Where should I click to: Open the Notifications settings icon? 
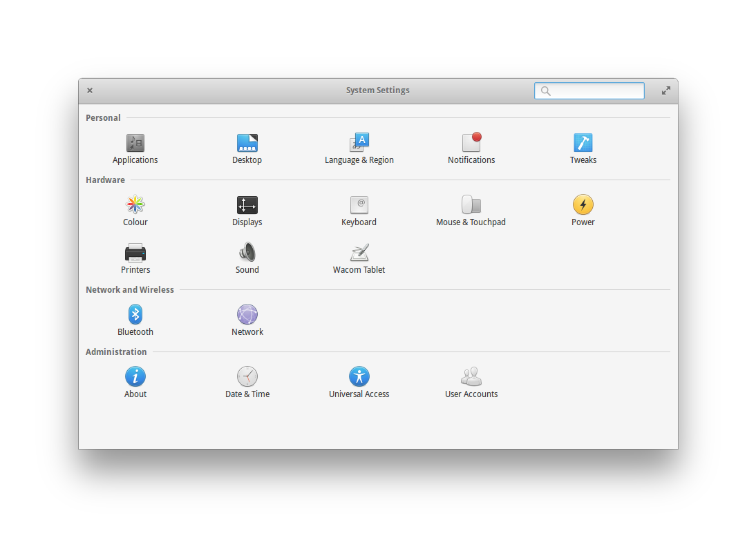(x=471, y=142)
